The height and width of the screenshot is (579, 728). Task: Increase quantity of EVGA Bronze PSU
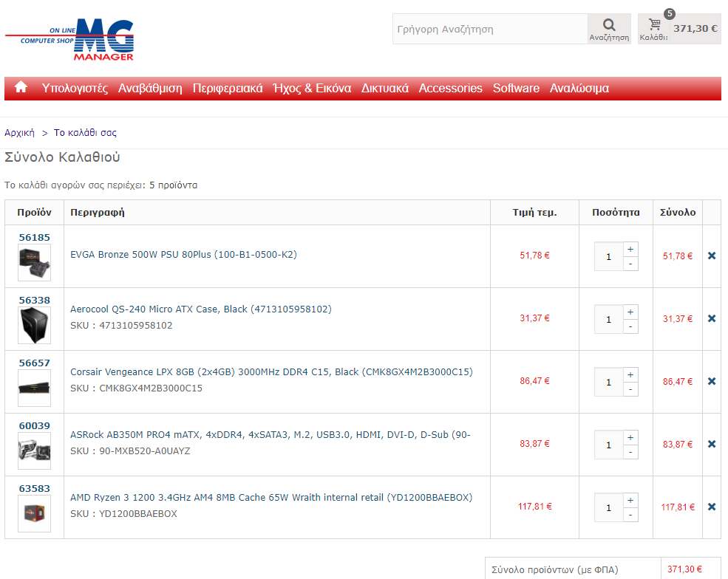click(630, 249)
